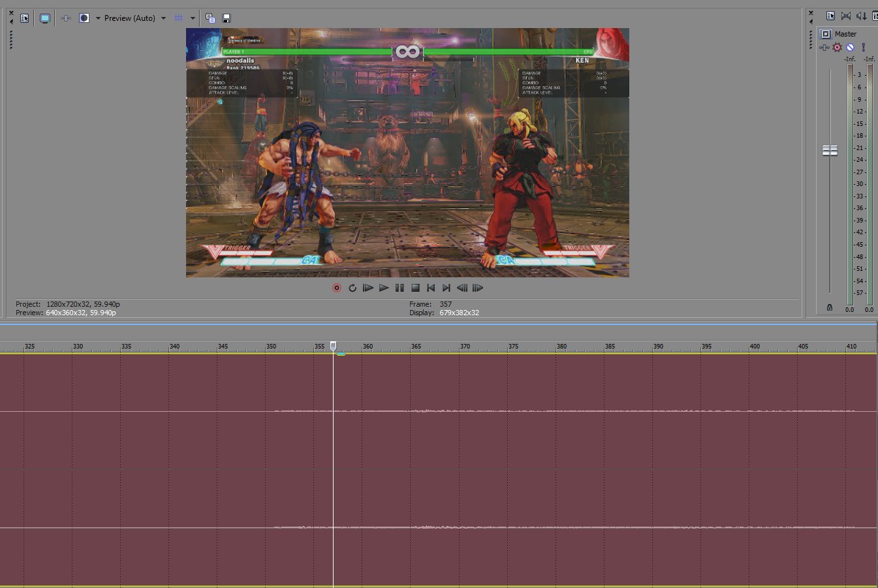This screenshot has width=878, height=588.
Task: Click the left channel peak meter
Action: (x=850, y=185)
